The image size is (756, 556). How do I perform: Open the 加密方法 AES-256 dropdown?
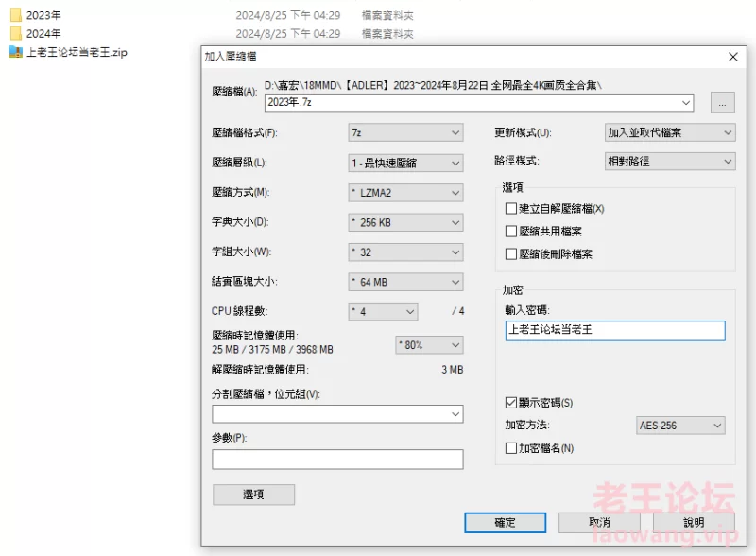680,426
